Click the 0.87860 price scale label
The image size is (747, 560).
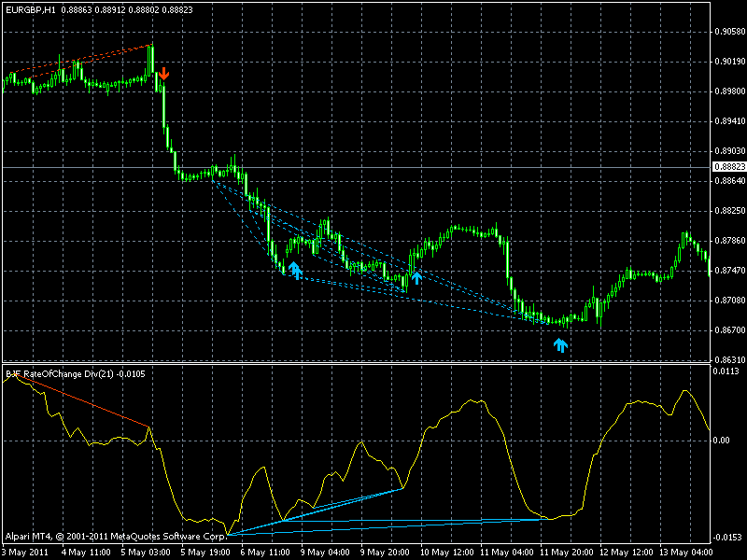point(730,241)
